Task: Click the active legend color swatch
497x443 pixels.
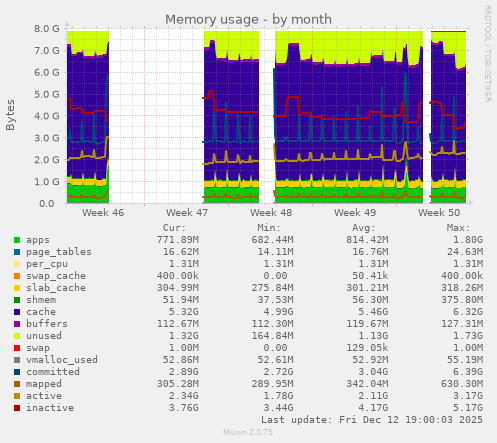Action: pyautogui.click(x=17, y=396)
